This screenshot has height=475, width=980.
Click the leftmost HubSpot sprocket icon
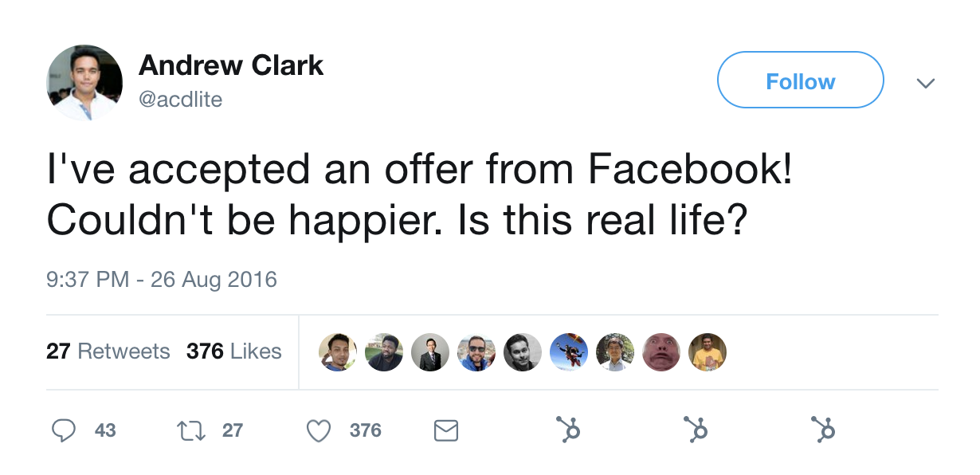click(x=568, y=430)
